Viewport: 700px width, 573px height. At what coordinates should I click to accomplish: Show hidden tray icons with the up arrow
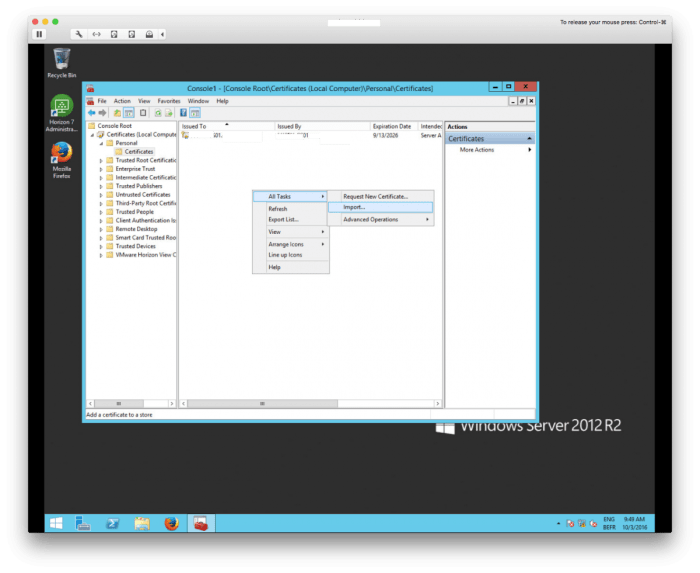coord(558,523)
